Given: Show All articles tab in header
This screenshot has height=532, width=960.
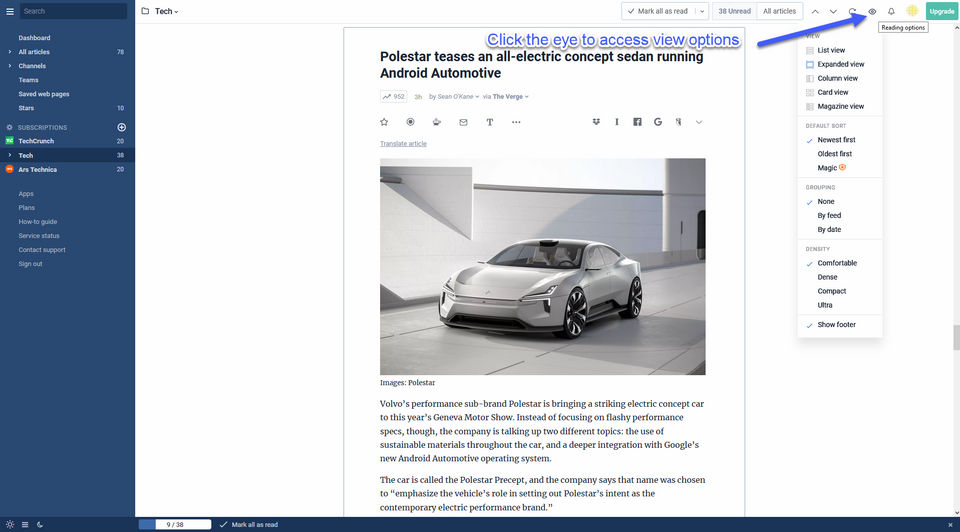Looking at the screenshot, I should (x=779, y=11).
